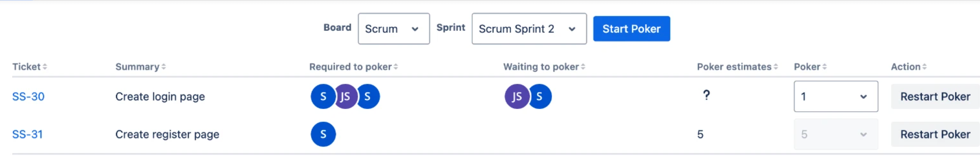
Task: Sort by Action column header
Action: point(909,67)
